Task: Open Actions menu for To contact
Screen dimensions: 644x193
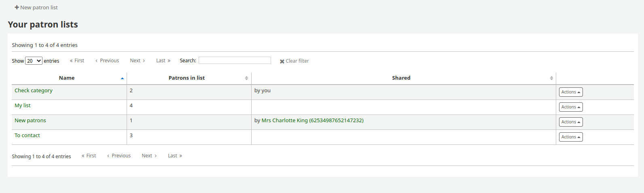Action: tap(571, 137)
